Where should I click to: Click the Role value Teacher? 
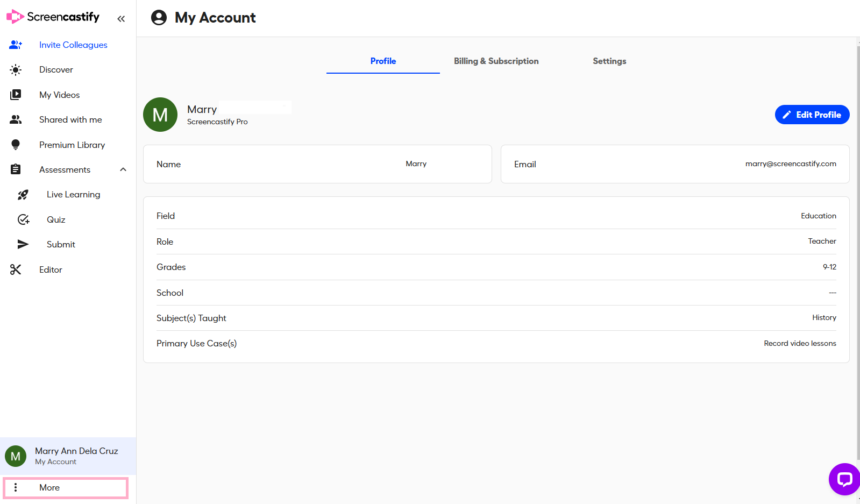[822, 241]
